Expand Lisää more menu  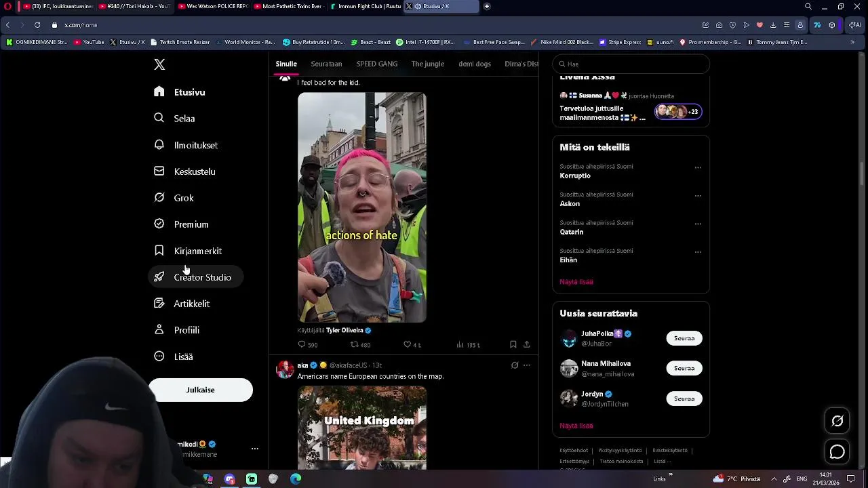174,357
